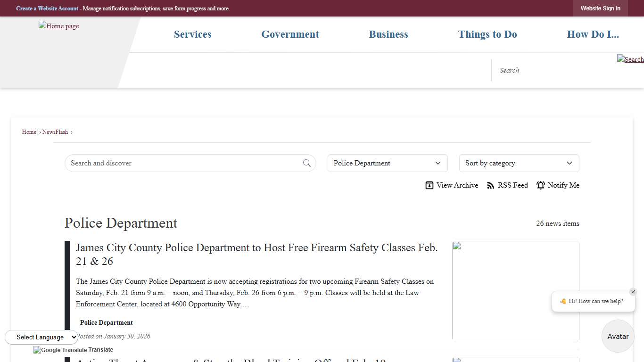Open the Avatar chat assistant
The image size is (644, 362).
[x=618, y=336]
